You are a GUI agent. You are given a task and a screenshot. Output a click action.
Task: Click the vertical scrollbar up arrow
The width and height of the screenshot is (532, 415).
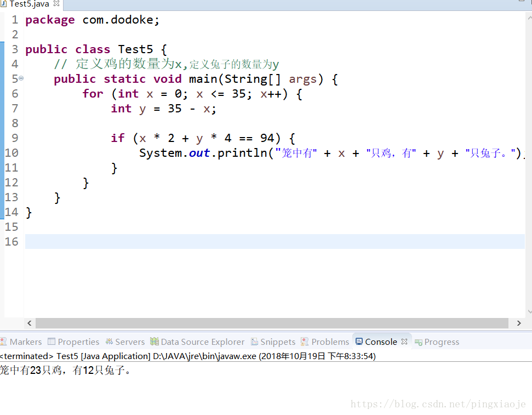[529, 17]
